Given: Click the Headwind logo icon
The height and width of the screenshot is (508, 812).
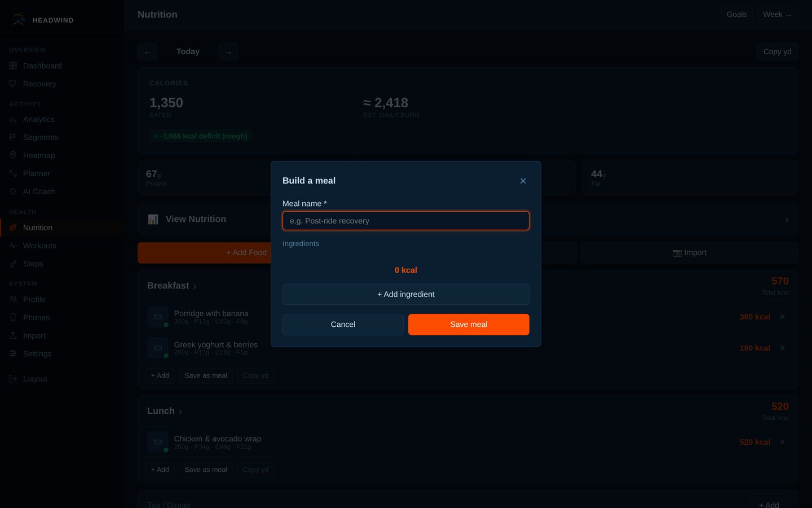Looking at the screenshot, I should pos(18,20).
